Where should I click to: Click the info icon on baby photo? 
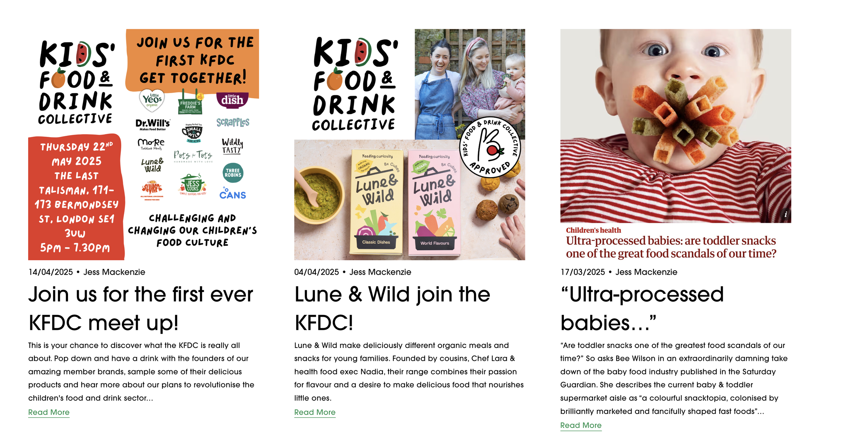pyautogui.click(x=786, y=214)
